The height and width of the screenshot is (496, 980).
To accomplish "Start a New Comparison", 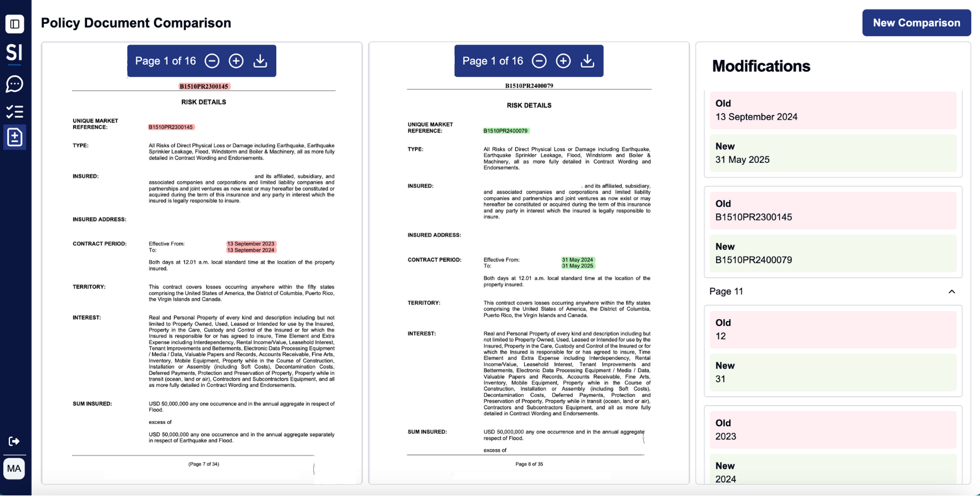I will (916, 23).
